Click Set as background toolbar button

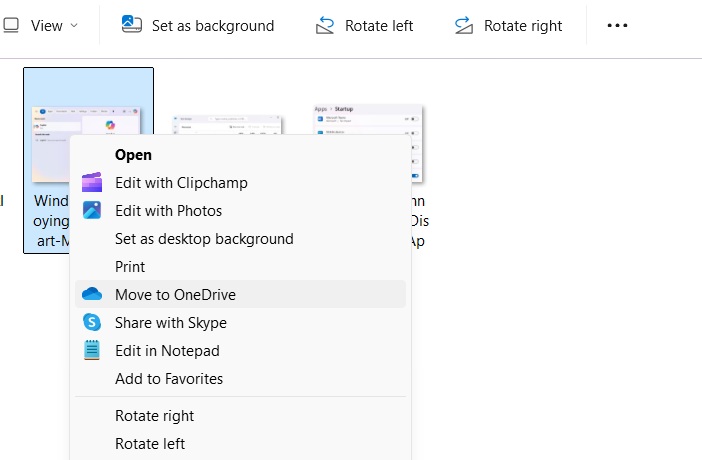coord(197,26)
